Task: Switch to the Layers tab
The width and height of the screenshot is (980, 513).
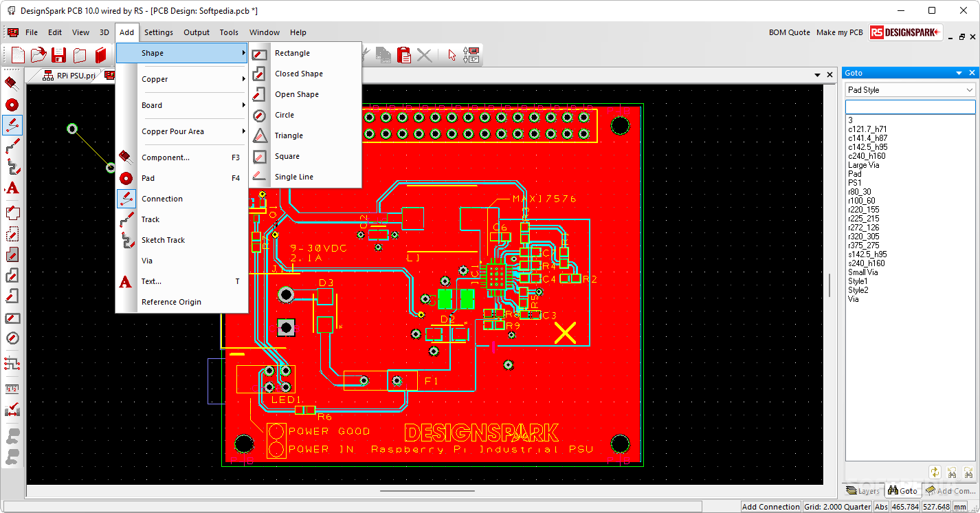Action: click(x=864, y=490)
